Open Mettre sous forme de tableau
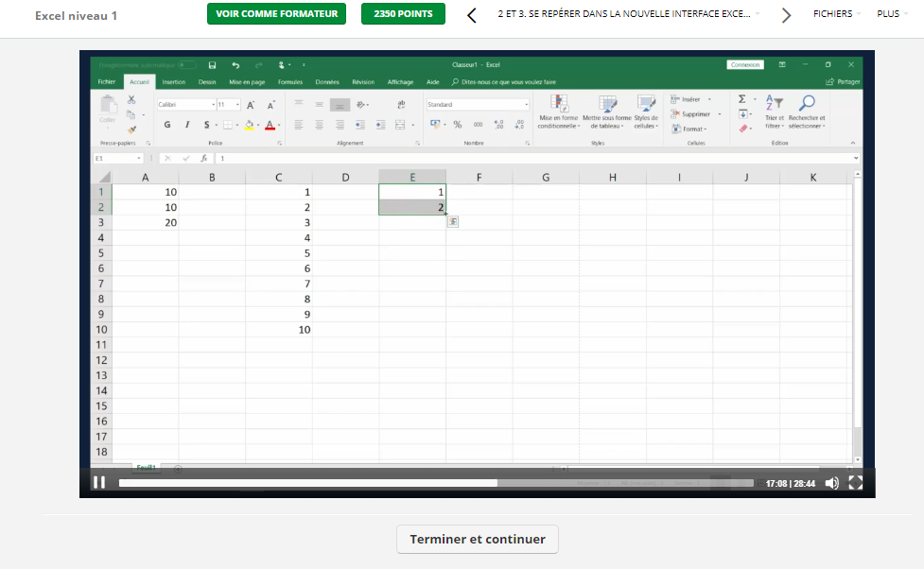This screenshot has height=569, width=924. (607, 112)
